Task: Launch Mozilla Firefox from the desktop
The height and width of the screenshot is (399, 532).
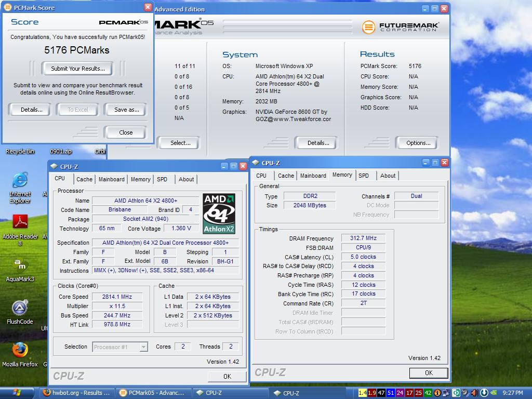Action: pos(20,354)
